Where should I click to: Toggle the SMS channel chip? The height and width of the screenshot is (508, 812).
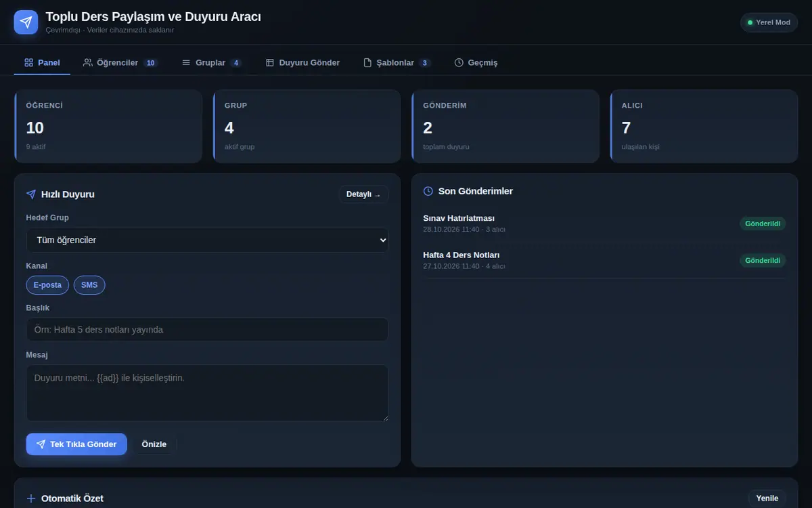89,285
